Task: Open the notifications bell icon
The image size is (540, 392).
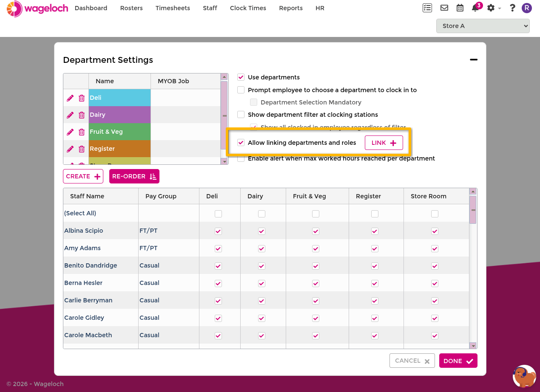Action: [475, 8]
